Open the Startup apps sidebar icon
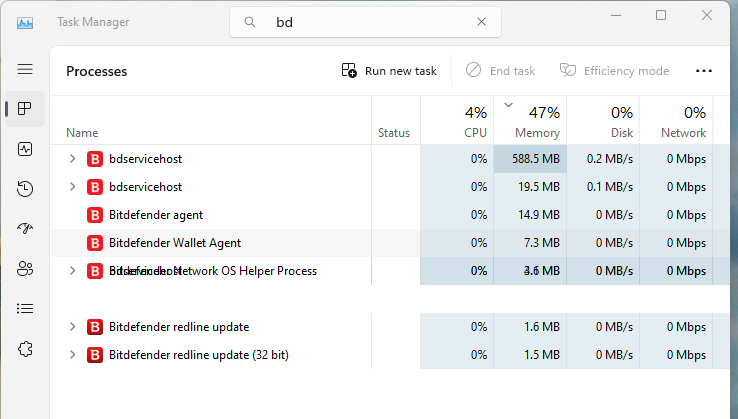Image resolution: width=738 pixels, height=419 pixels. click(x=26, y=229)
